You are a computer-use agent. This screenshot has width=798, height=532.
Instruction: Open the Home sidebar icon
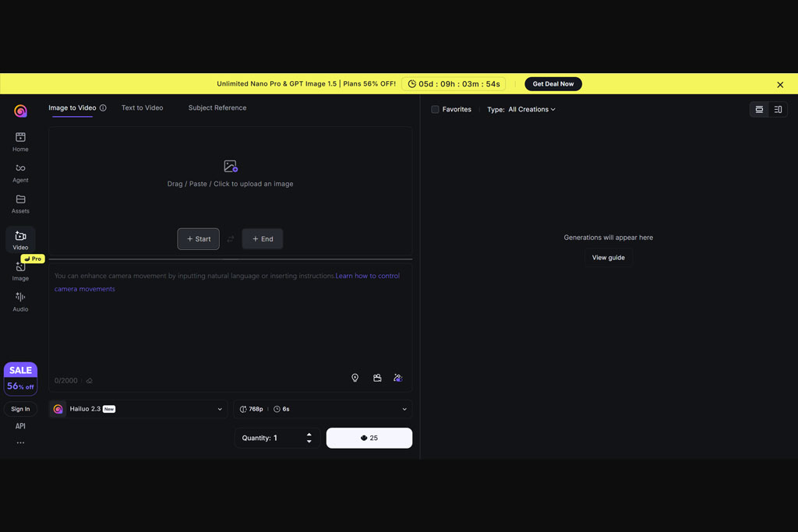[x=20, y=142]
